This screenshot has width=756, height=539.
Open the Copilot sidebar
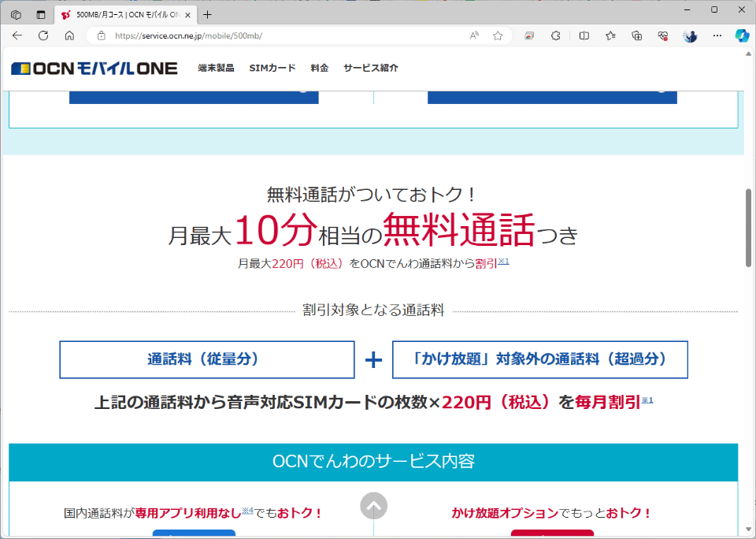tap(743, 35)
